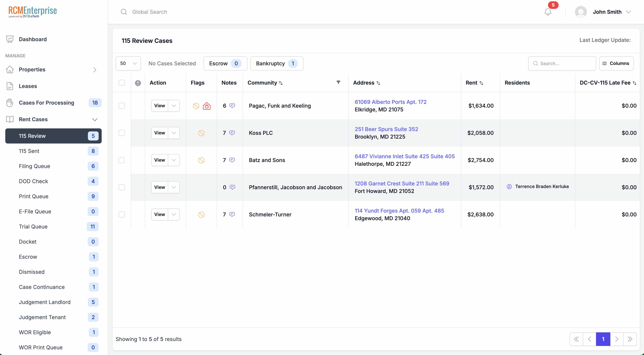This screenshot has height=355, width=644.
Task: Open the page size dropdown showing 50
Action: 128,63
